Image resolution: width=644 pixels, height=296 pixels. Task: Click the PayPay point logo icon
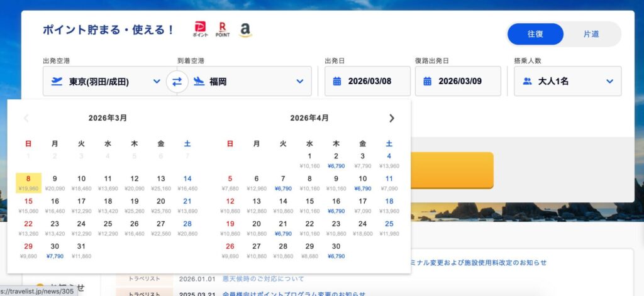[x=200, y=30]
